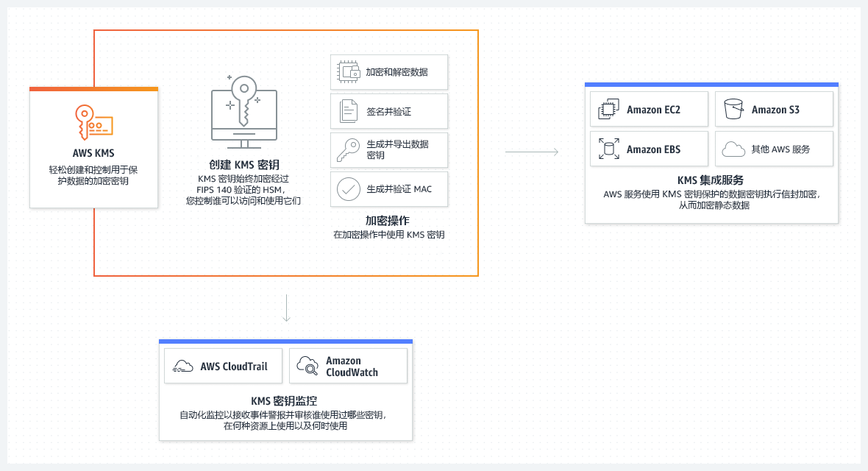
Task: Click the document icon beside 签名并验证
Action: click(348, 111)
